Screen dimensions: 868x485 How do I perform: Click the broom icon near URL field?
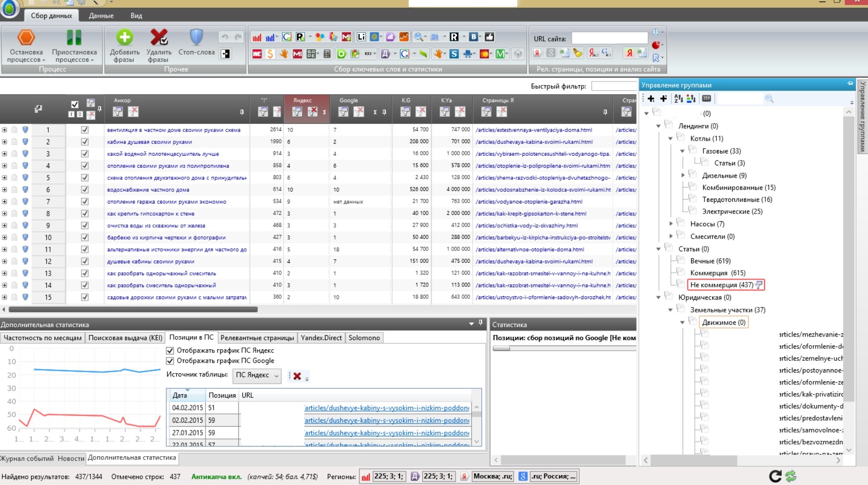click(x=578, y=53)
